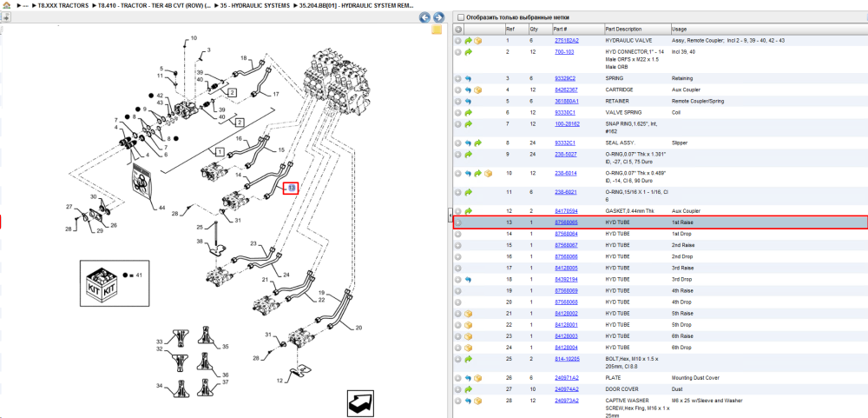Click the next diagram blue arrow
The height and width of the screenshot is (418, 868).
click(x=437, y=17)
